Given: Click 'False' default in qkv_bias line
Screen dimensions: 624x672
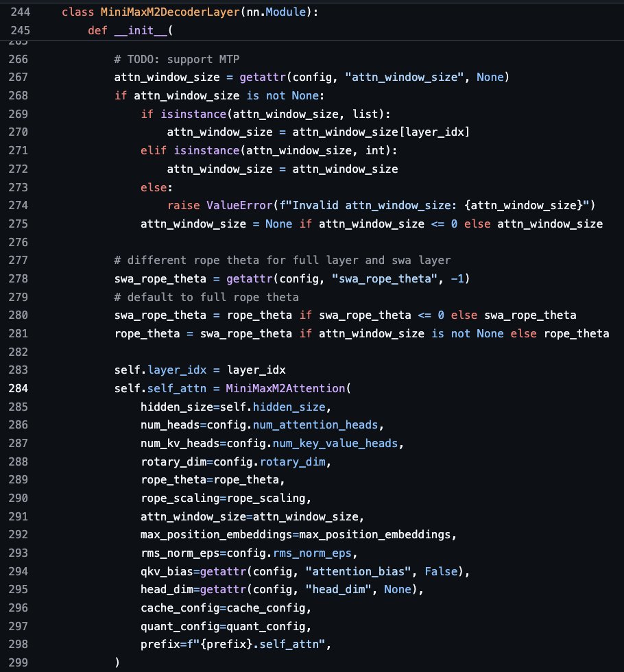Looking at the screenshot, I should (x=441, y=571).
